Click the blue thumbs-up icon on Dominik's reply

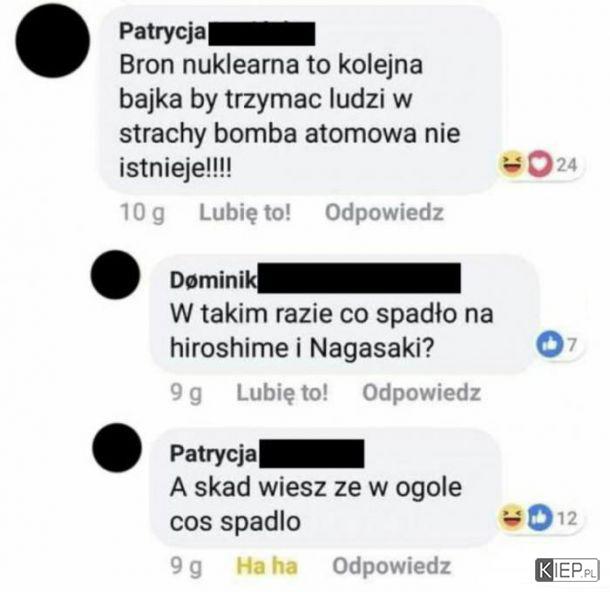[550, 345]
